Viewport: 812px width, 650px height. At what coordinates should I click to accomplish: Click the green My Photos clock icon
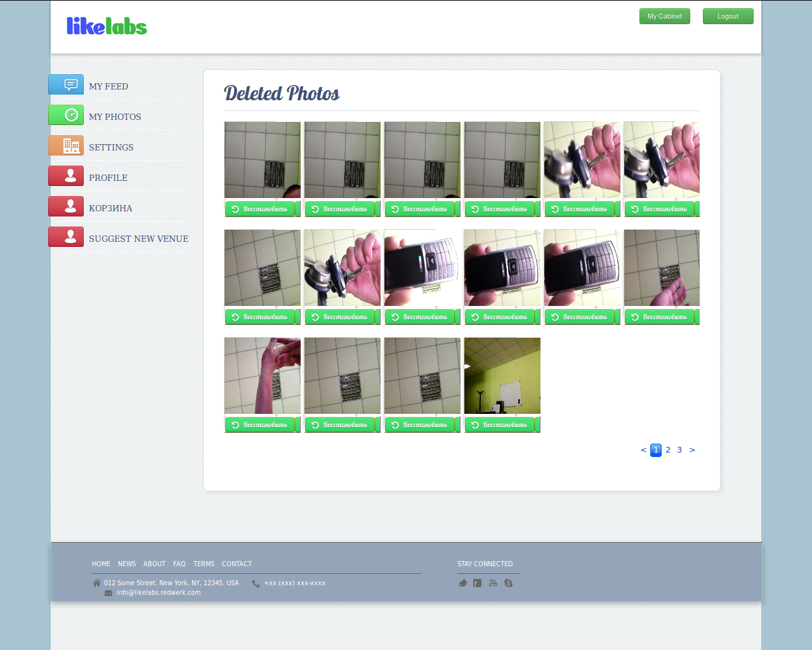pos(67,115)
